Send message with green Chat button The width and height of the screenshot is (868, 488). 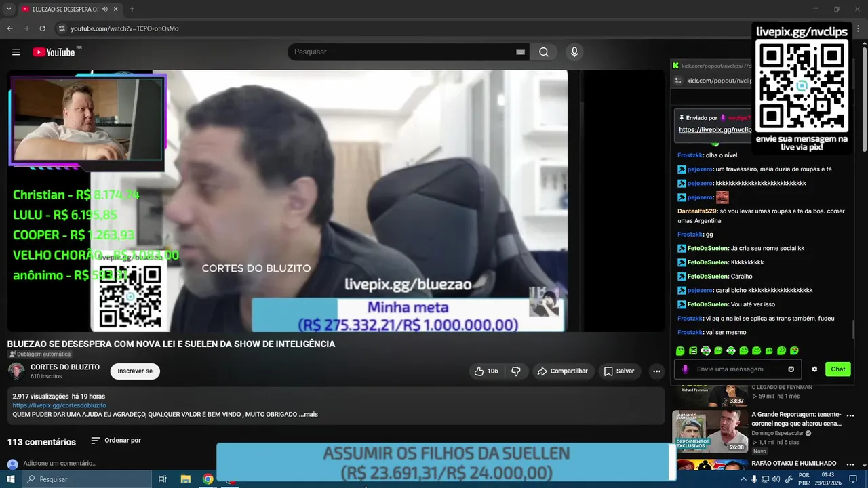pyautogui.click(x=838, y=369)
